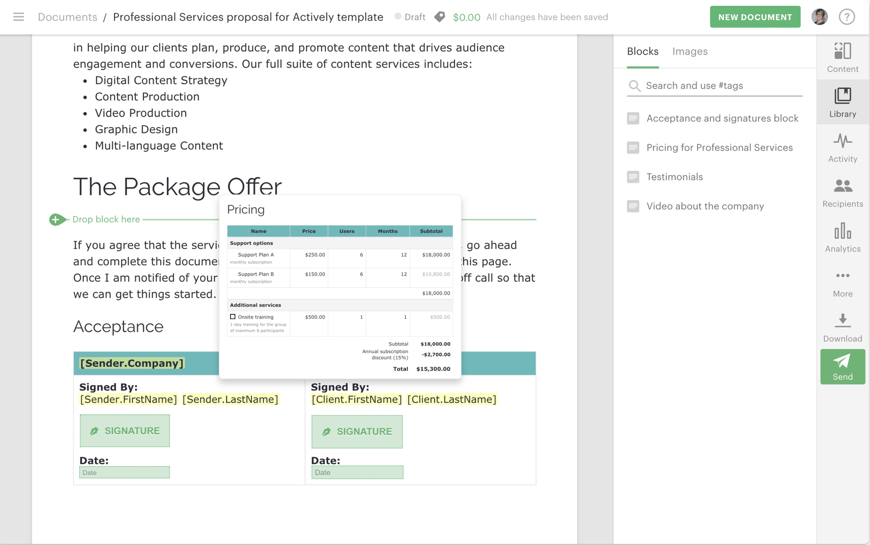Open the Recipients panel
Screen dimensions: 870x545
[x=842, y=192]
